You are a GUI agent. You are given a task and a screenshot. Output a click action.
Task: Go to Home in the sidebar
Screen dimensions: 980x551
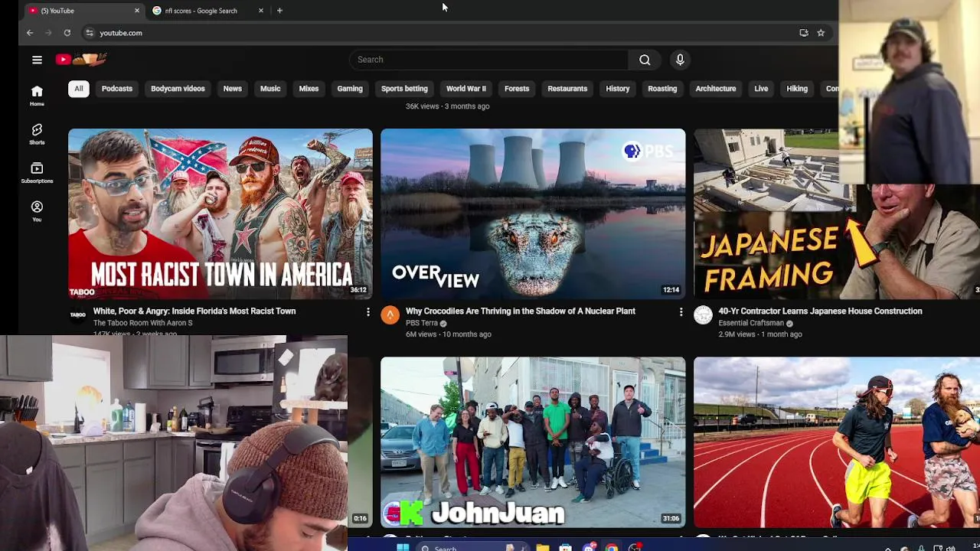click(x=37, y=96)
